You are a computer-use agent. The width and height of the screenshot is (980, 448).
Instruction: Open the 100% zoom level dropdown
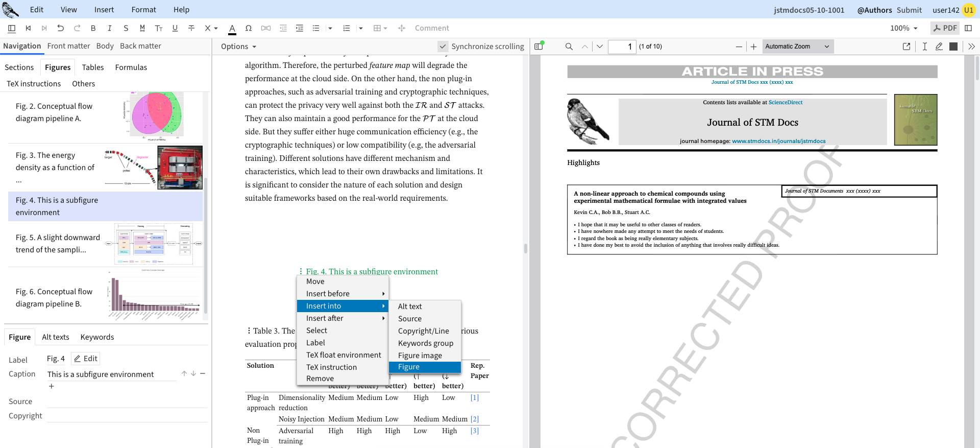[904, 28]
